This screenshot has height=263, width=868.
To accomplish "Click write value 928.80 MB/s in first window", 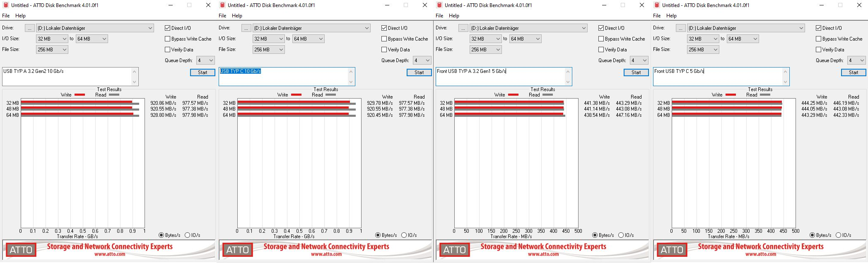I will [163, 115].
